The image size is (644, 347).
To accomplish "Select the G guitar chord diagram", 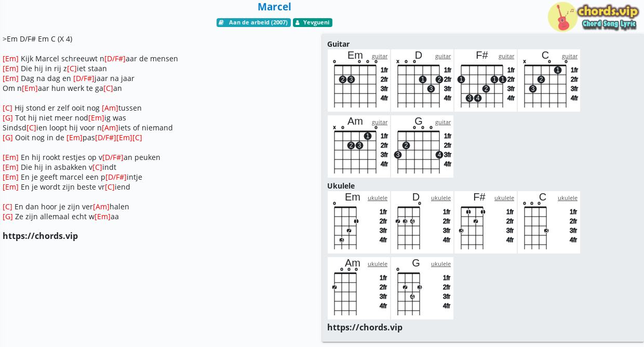I will pyautogui.click(x=422, y=146).
